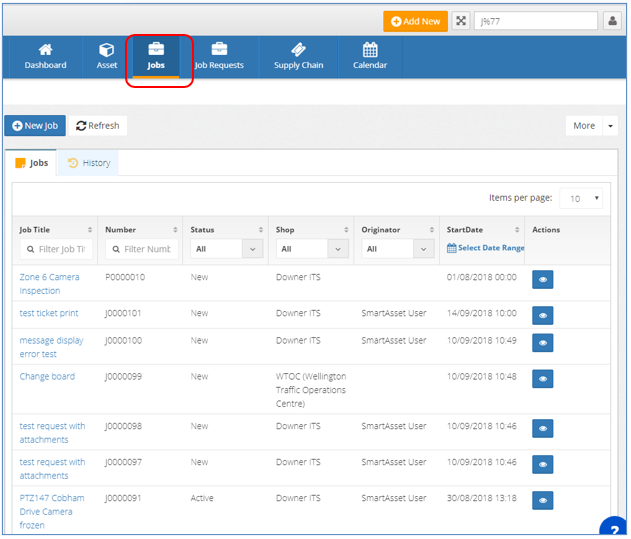
Task: Click the New Job button
Action: tap(35, 126)
